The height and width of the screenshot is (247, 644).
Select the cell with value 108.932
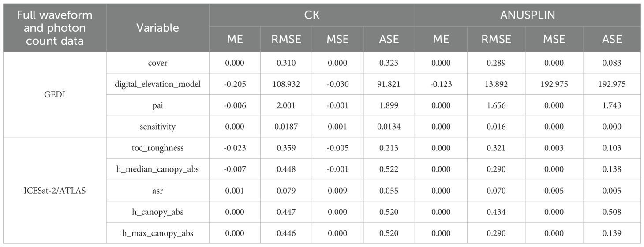pos(286,84)
